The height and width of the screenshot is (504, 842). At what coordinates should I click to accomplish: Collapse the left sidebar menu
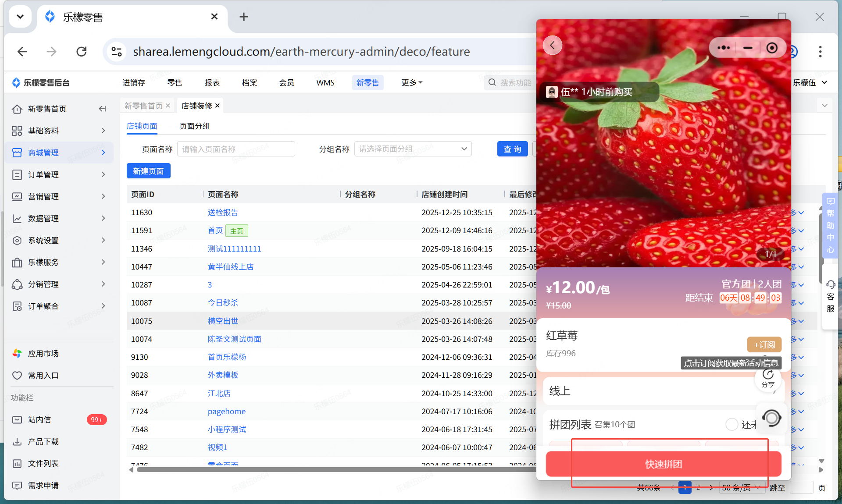point(102,109)
